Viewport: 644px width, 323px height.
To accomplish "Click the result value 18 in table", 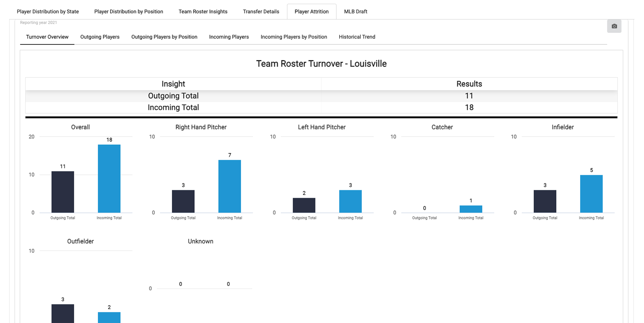I will coord(469,107).
